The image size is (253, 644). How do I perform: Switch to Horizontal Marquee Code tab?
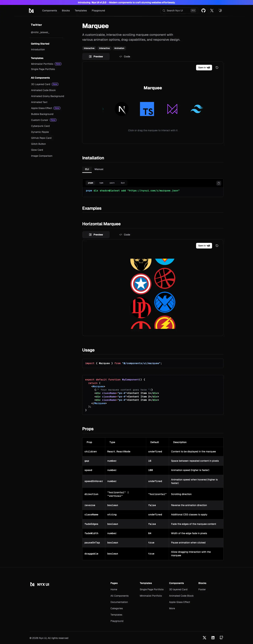(x=125, y=235)
